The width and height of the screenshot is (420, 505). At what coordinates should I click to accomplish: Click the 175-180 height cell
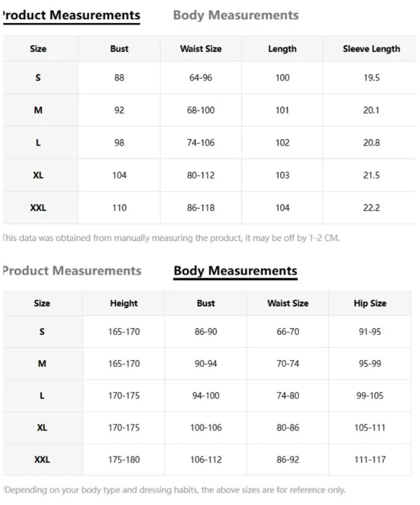pyautogui.click(x=123, y=460)
